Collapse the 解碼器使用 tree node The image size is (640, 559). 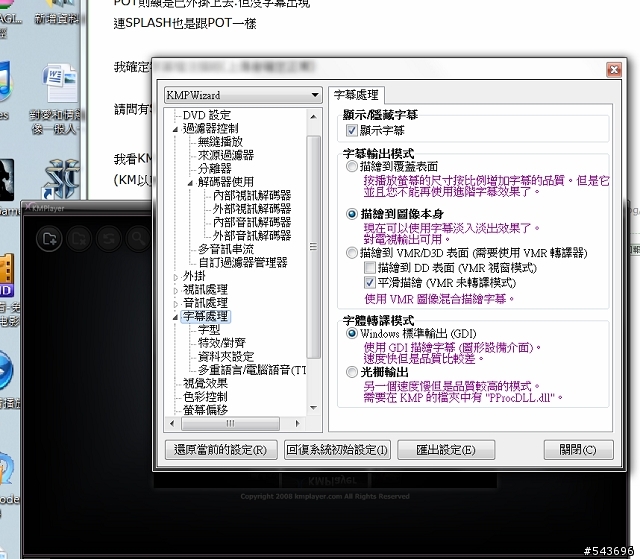(x=190, y=183)
